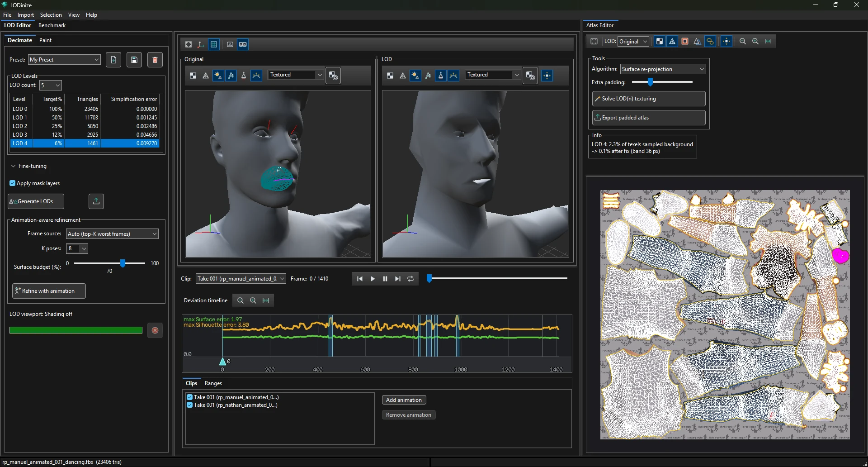Open the Clip selection dropdown
Viewport: 868px width, 467px height.
(241, 279)
